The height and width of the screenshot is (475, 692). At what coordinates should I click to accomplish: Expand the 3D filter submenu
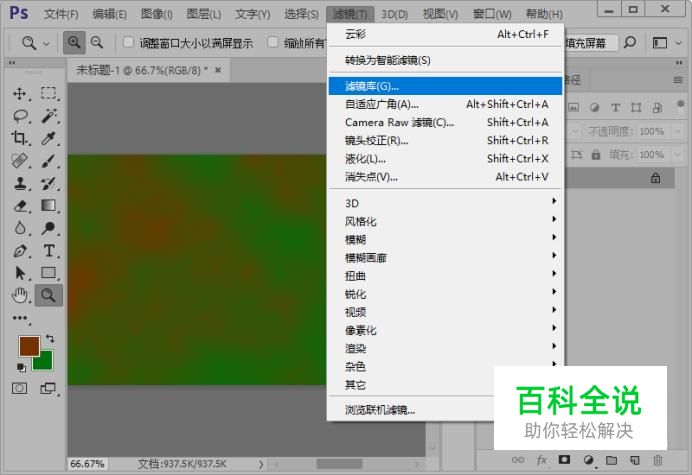pyautogui.click(x=446, y=203)
